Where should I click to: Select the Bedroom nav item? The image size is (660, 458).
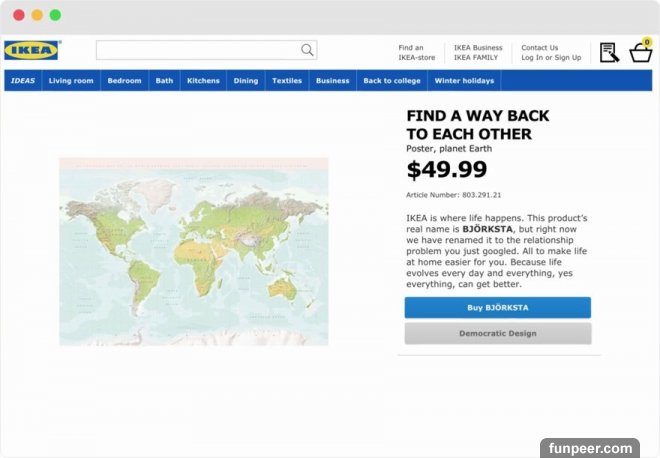125,81
